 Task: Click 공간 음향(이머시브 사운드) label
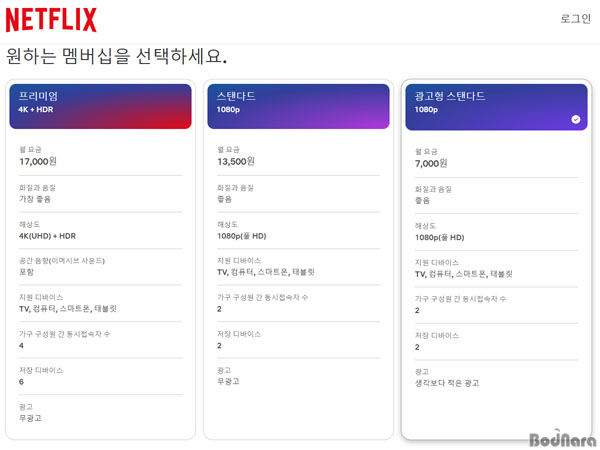point(62,261)
